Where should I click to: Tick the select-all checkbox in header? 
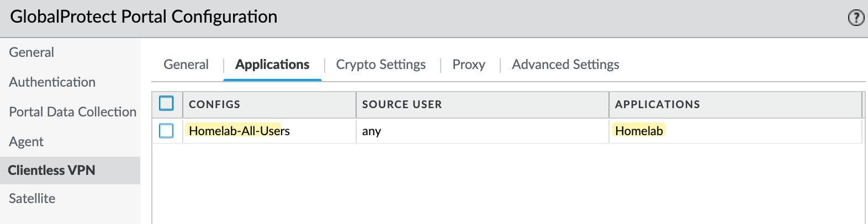tap(166, 104)
